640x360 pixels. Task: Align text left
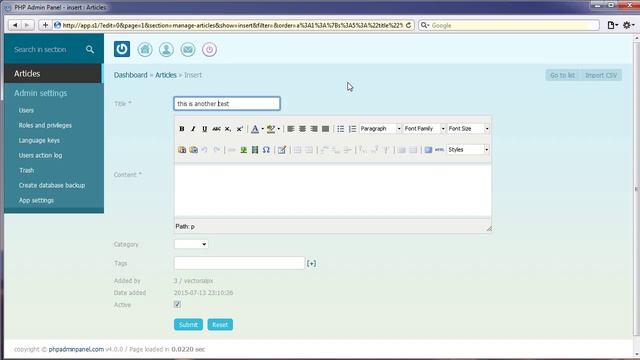click(x=291, y=129)
